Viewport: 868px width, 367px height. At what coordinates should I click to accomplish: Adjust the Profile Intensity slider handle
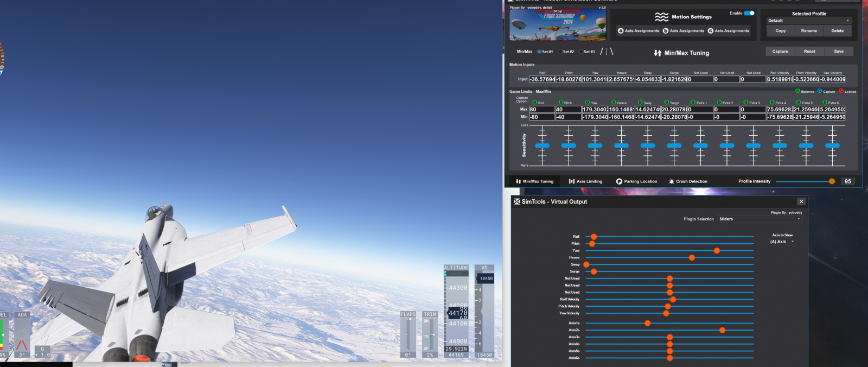(x=832, y=181)
